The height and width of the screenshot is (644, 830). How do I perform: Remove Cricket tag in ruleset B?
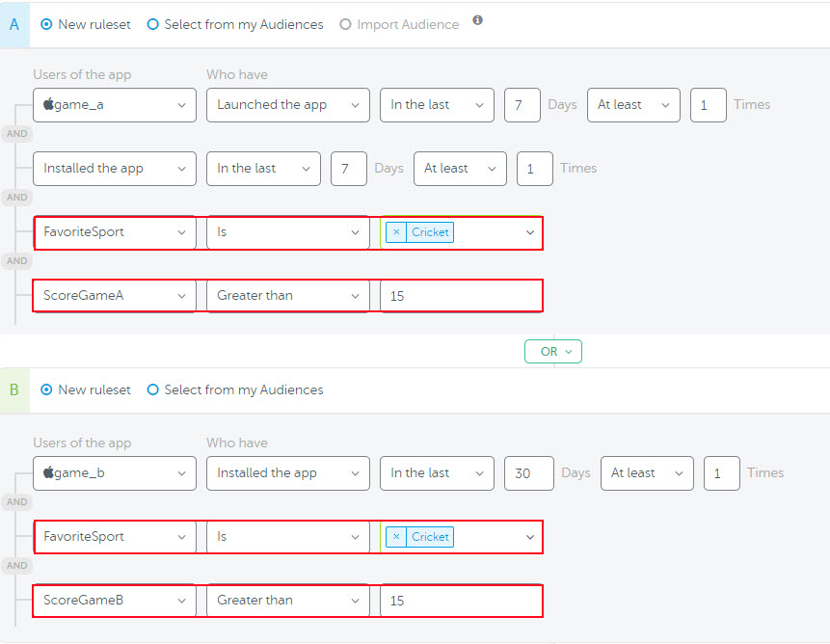[396, 537]
